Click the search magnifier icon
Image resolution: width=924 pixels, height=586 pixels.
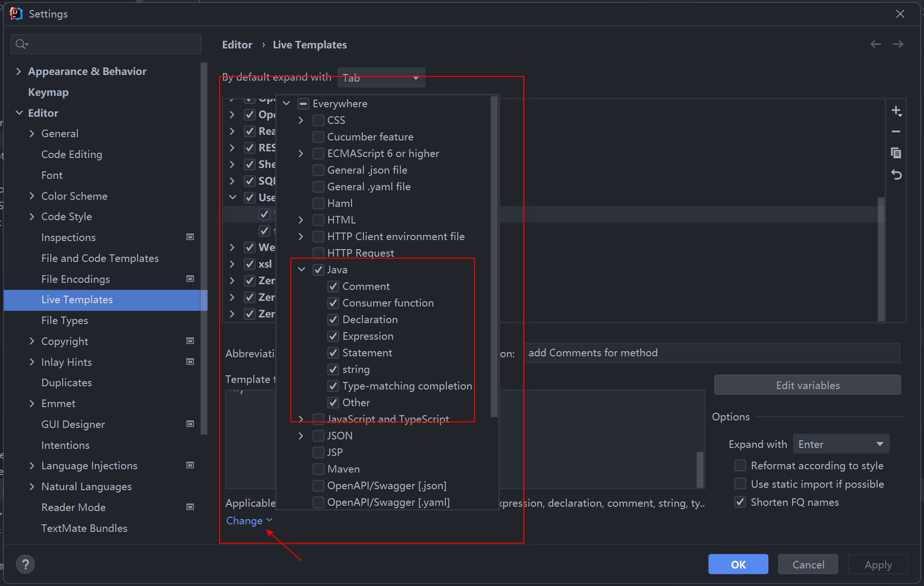click(x=21, y=44)
